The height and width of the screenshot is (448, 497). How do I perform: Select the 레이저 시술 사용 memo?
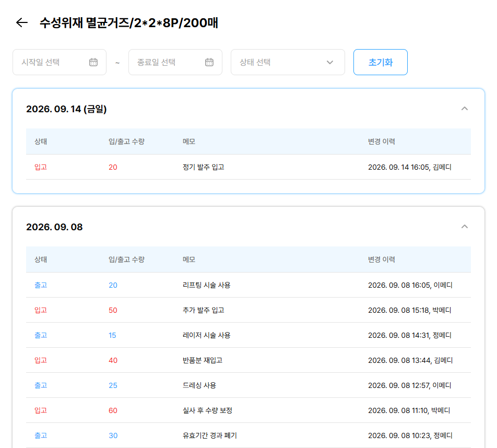tap(206, 335)
